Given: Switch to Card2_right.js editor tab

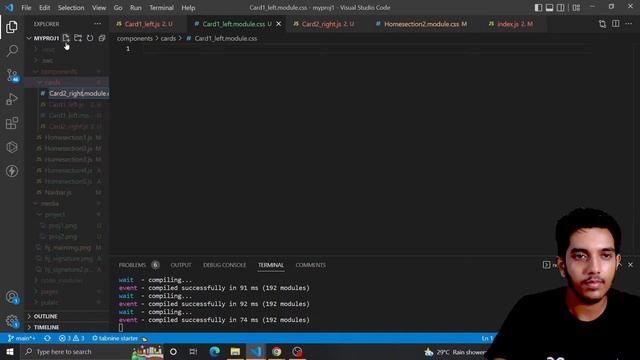Looking at the screenshot, I should pos(327,24).
